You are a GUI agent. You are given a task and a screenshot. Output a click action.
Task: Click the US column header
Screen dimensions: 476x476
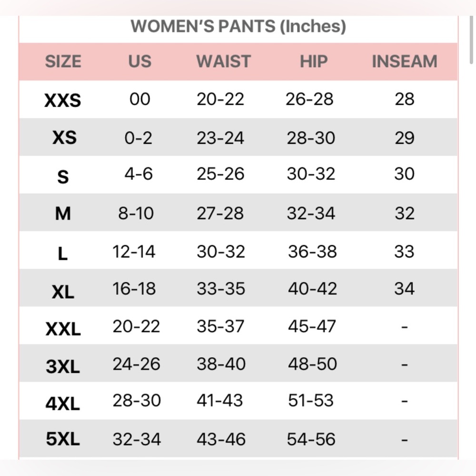(x=139, y=61)
